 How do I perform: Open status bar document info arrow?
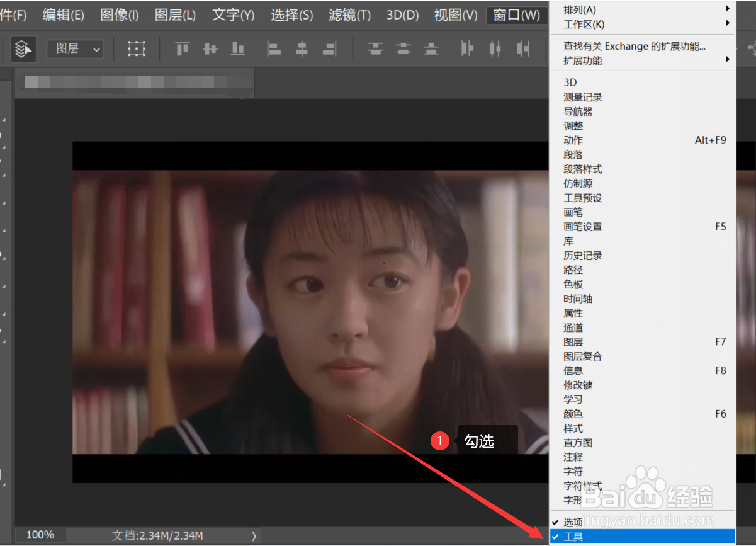[x=254, y=536]
